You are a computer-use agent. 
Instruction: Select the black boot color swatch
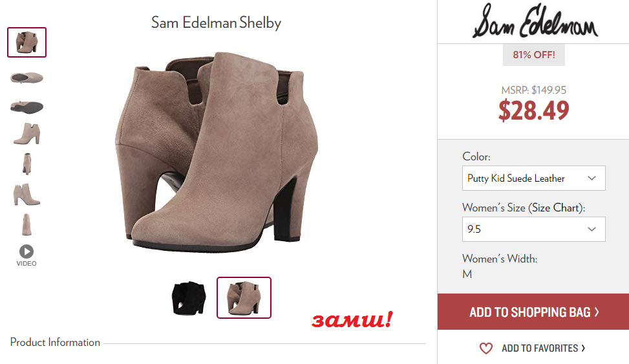[x=189, y=298]
